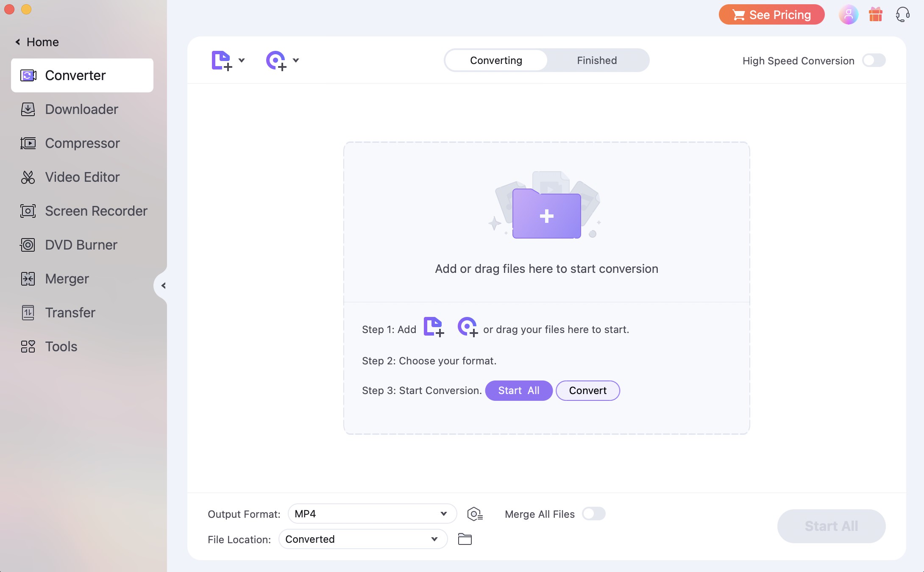The width and height of the screenshot is (924, 572).
Task: Switch to the Converting tab
Action: click(495, 60)
